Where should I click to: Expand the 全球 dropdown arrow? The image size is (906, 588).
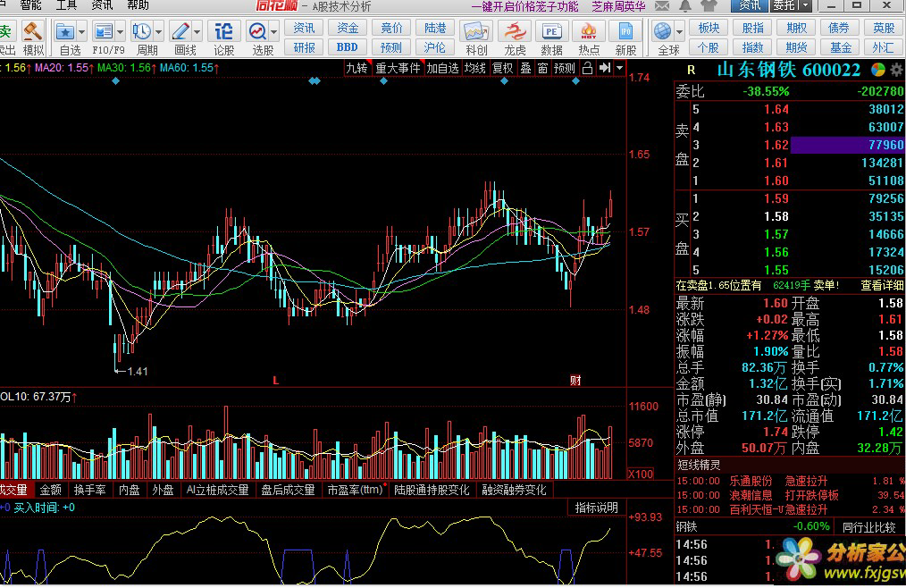point(679,31)
